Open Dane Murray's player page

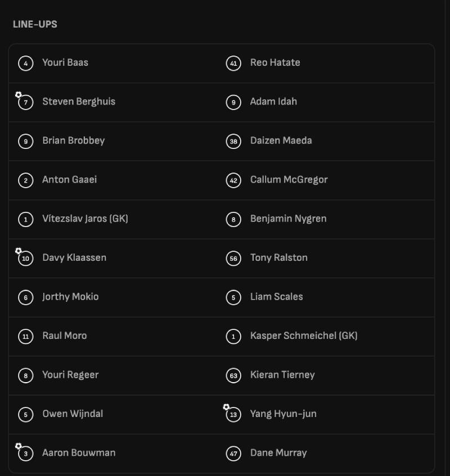point(278,452)
